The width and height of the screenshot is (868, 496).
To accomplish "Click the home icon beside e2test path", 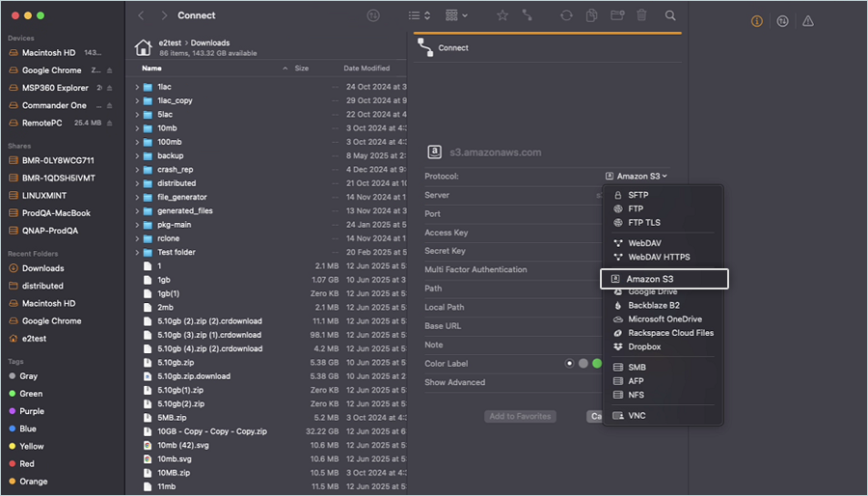I will click(x=143, y=47).
